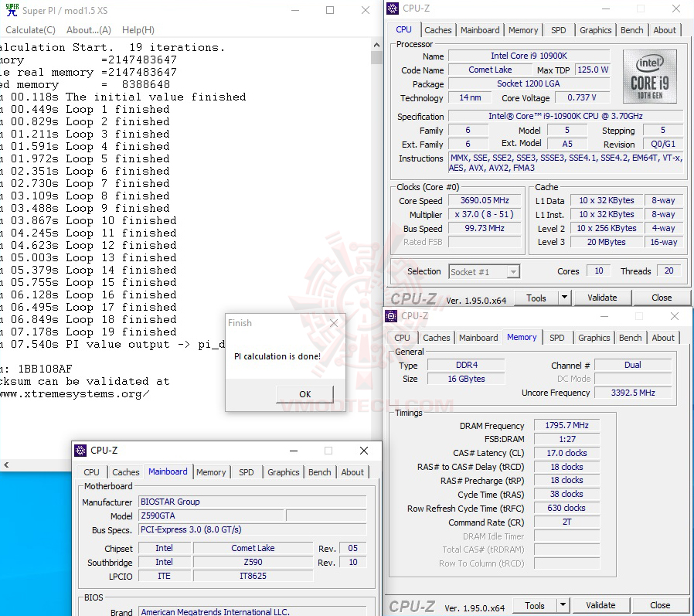The width and height of the screenshot is (694, 616).
Task: Click the Multiplier x 37.0 (8 - 51) value
Action: coord(485,214)
